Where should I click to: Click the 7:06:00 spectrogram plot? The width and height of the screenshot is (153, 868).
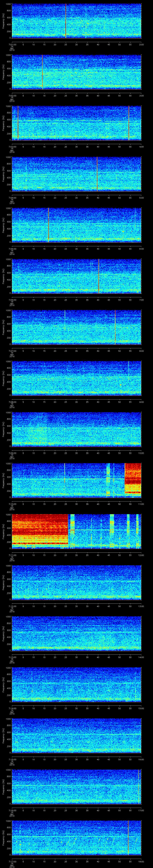(77, 276)
